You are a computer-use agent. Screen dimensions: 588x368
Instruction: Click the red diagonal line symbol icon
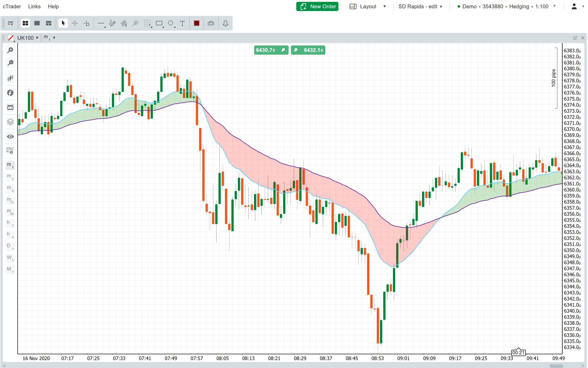pyautogui.click(x=11, y=38)
